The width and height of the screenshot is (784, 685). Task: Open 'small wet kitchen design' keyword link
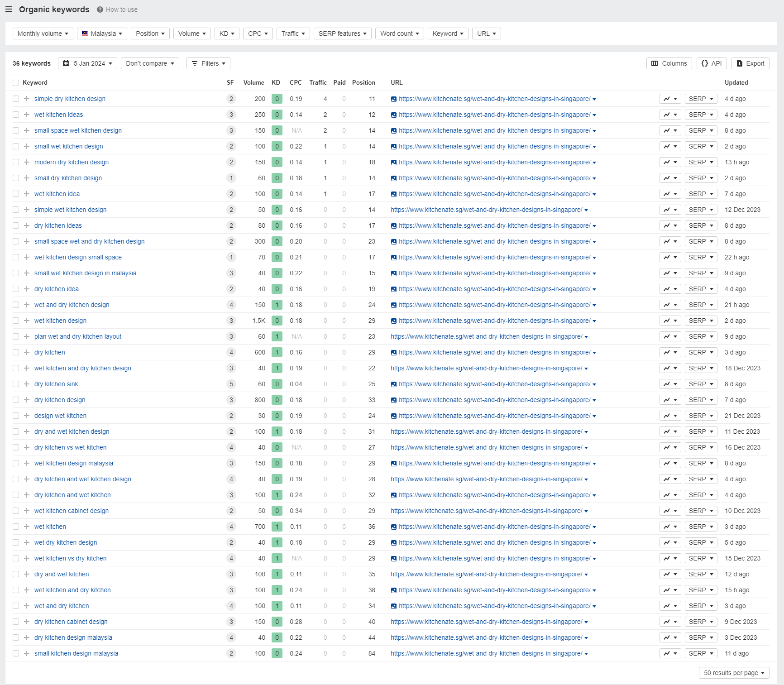(69, 146)
